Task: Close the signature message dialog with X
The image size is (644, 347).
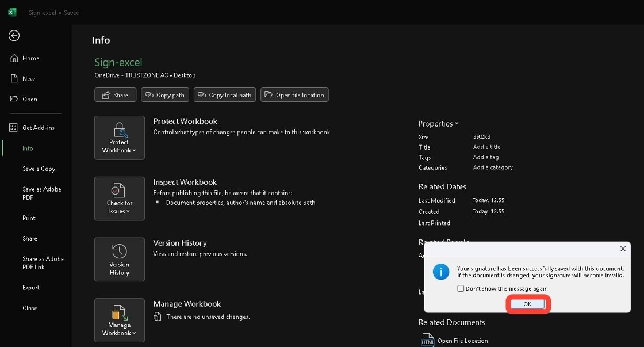Action: [623, 249]
